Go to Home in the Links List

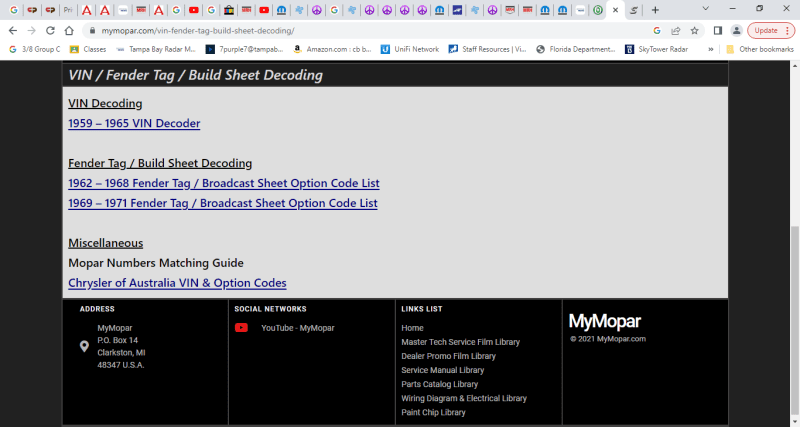tap(412, 328)
